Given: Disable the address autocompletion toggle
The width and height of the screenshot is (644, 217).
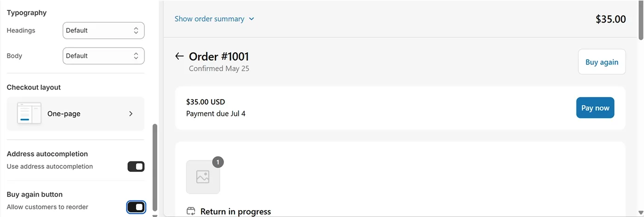Looking at the screenshot, I should coord(136,166).
